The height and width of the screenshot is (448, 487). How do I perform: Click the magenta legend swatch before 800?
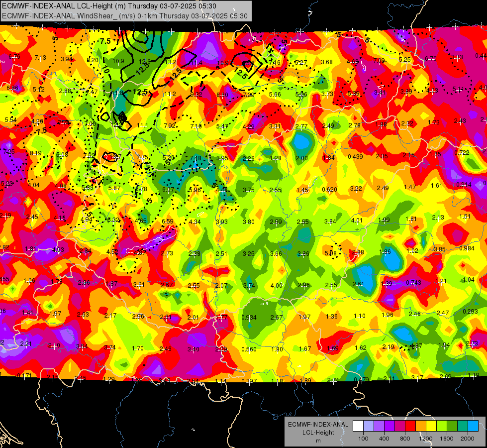coord(400,426)
